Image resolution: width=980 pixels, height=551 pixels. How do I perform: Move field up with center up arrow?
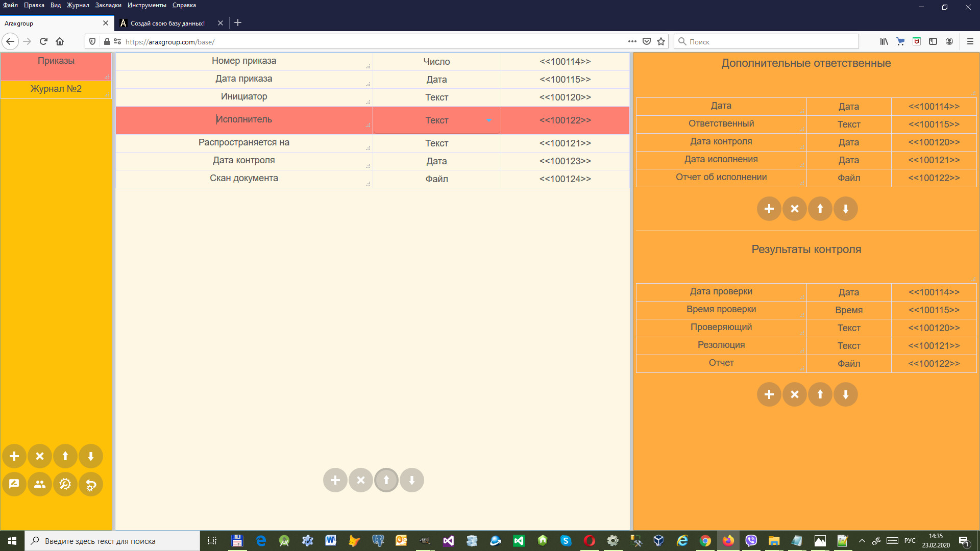(x=386, y=480)
